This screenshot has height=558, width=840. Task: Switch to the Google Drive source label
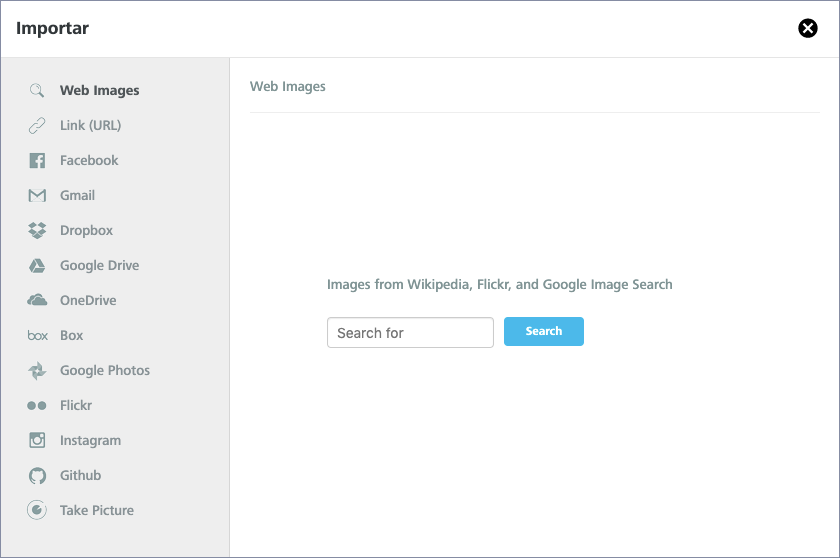100,266
